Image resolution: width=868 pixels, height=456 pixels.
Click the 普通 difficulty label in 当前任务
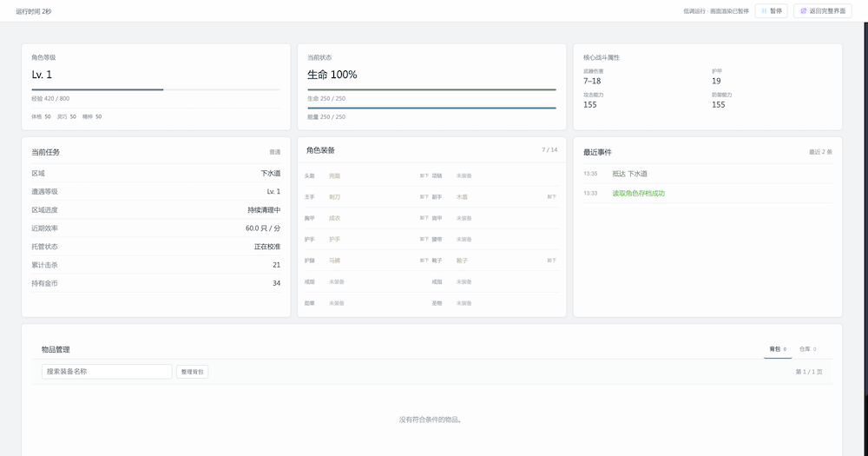pos(275,152)
